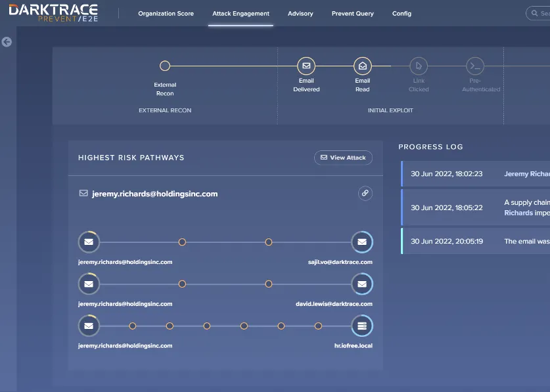This screenshot has width=550, height=392.
Task: Open the Advisory tab
Action: pos(300,12)
